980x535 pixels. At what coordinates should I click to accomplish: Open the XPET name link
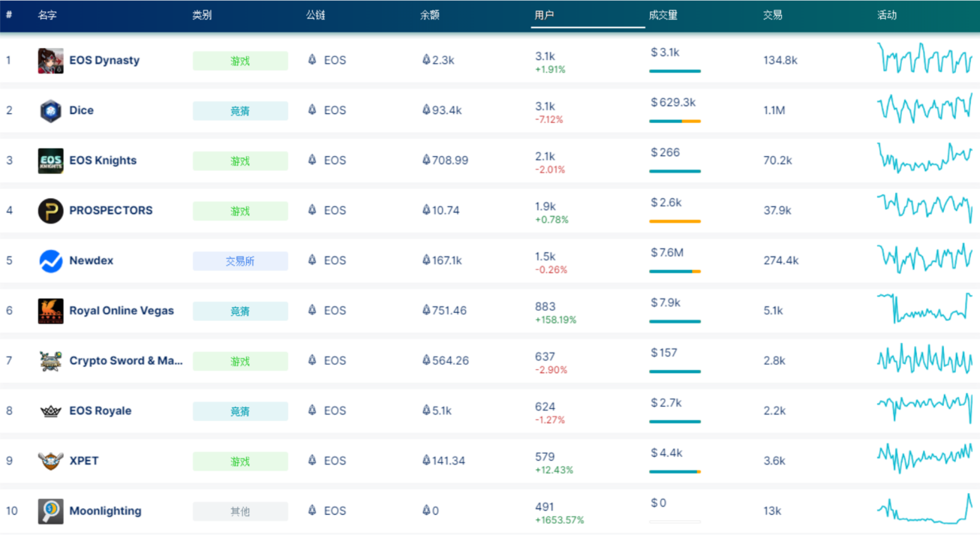click(x=84, y=461)
